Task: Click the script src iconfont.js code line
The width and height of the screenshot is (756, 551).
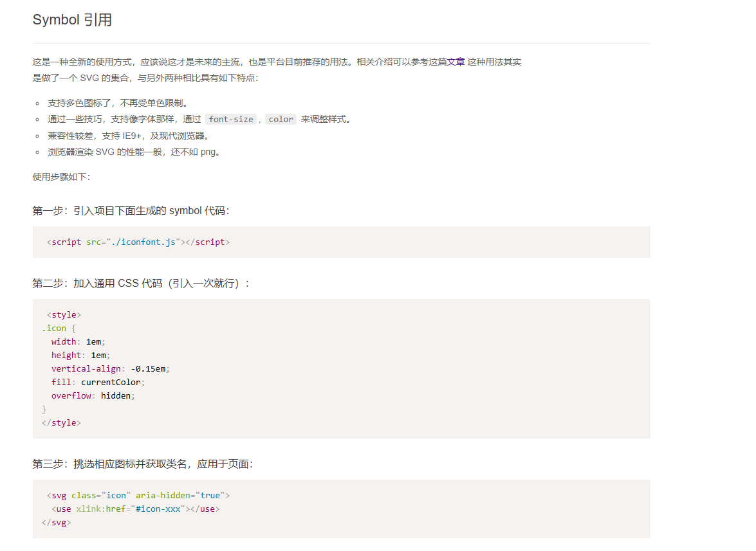Action: (138, 242)
